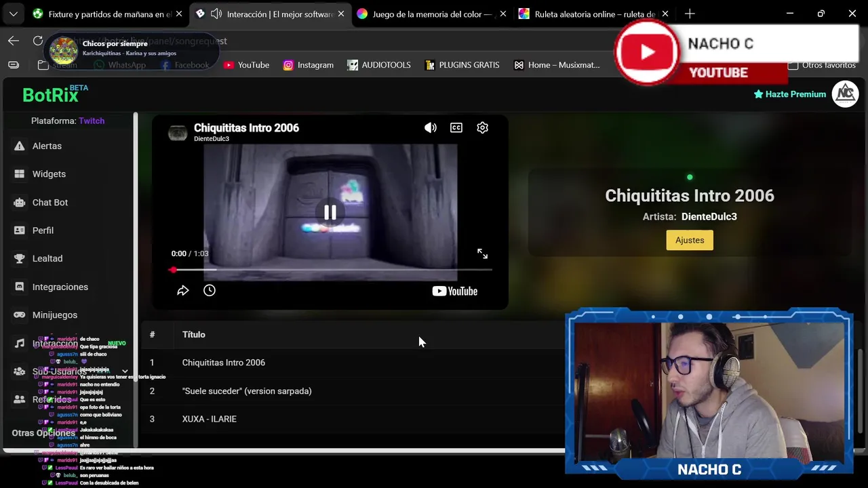This screenshot has height=488, width=868.
Task: Click the Interacción music note icon
Action: pos(19,344)
